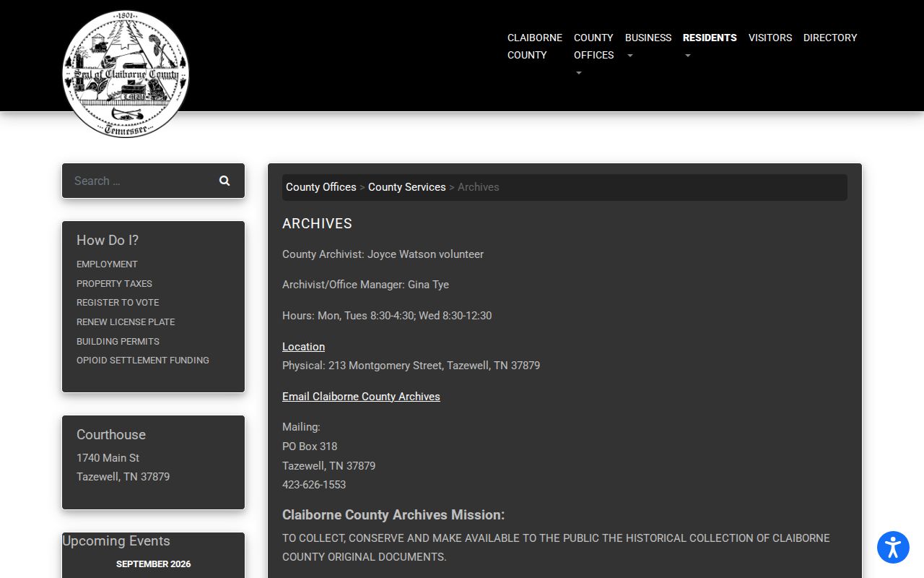
Task: Click the 213 Montgomery Street address line
Action: point(411,366)
